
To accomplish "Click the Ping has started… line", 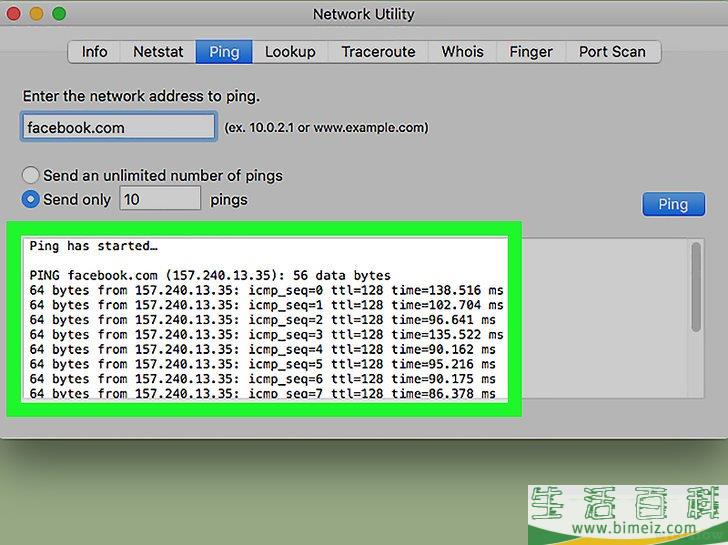I will point(94,246).
